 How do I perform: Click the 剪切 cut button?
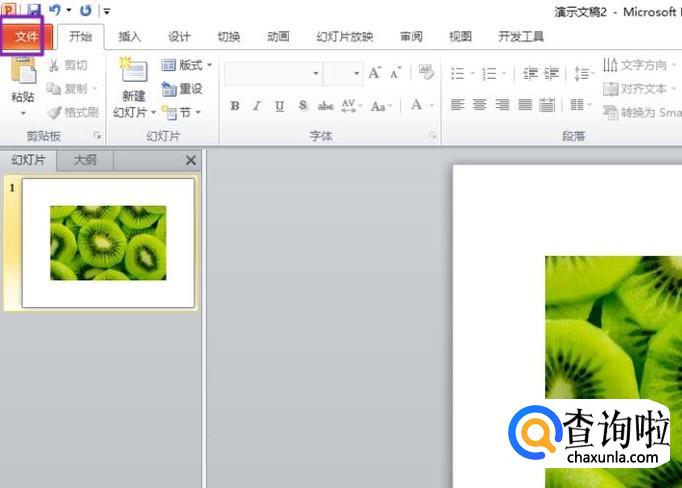pos(68,65)
